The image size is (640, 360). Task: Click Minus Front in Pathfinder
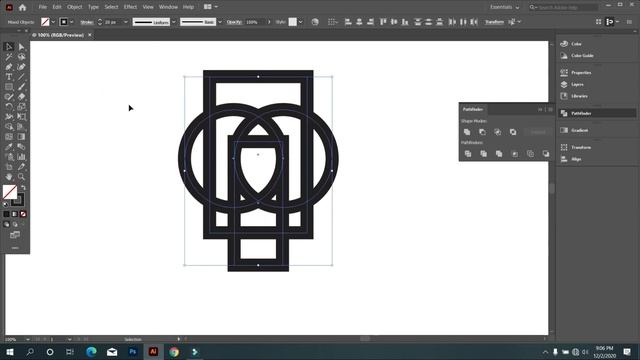pos(482,132)
